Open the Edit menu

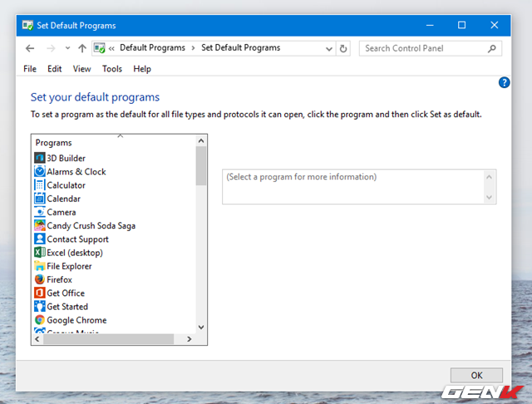[55, 69]
